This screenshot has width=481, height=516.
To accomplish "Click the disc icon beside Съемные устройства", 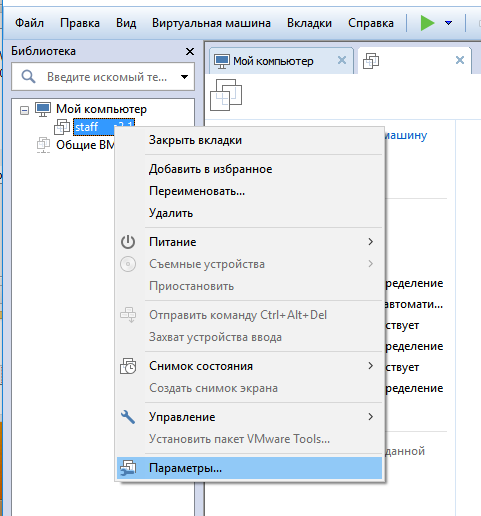I will pos(128,264).
